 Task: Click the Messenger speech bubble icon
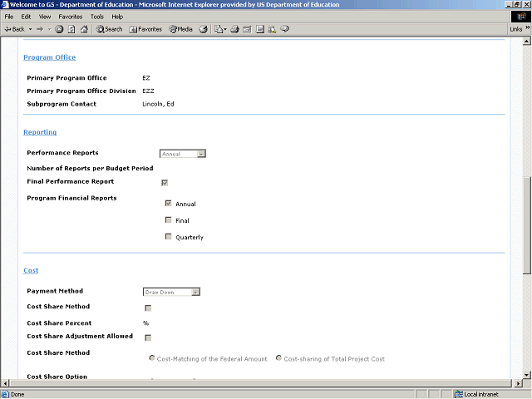pos(285,29)
